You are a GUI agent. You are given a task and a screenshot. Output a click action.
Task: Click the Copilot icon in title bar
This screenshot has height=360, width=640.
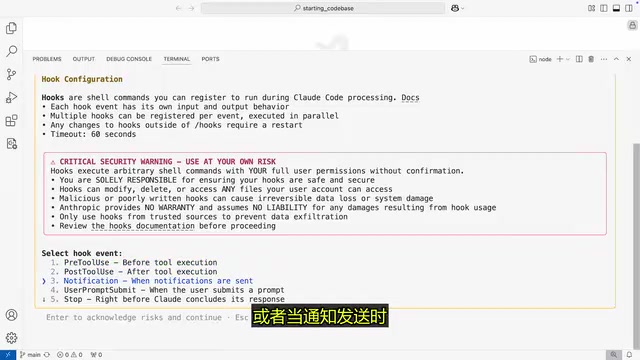pyautogui.click(x=455, y=8)
